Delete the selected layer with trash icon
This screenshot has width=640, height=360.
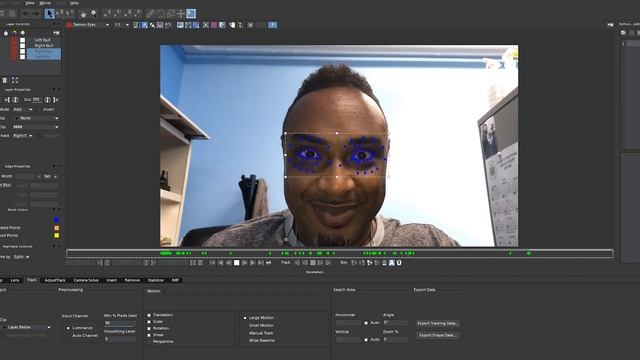tap(4, 80)
